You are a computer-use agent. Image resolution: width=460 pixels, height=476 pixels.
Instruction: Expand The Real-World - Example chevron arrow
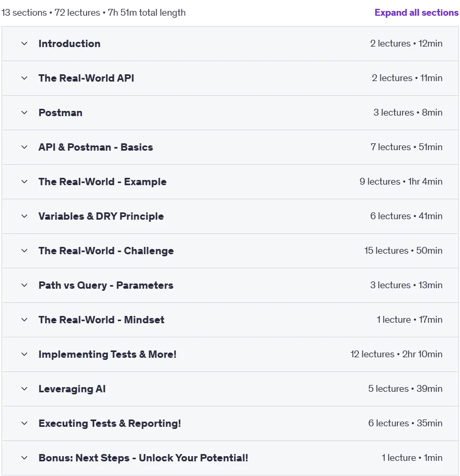(x=24, y=182)
